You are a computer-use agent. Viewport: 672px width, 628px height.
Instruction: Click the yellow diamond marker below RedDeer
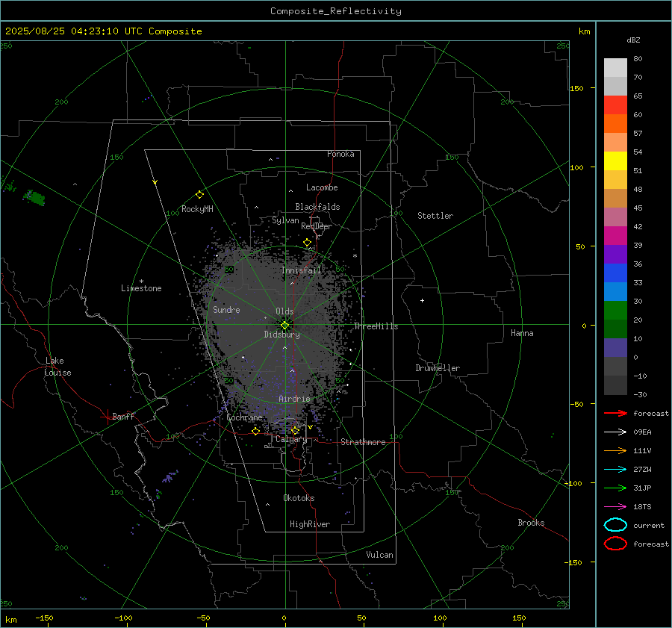[x=307, y=243]
